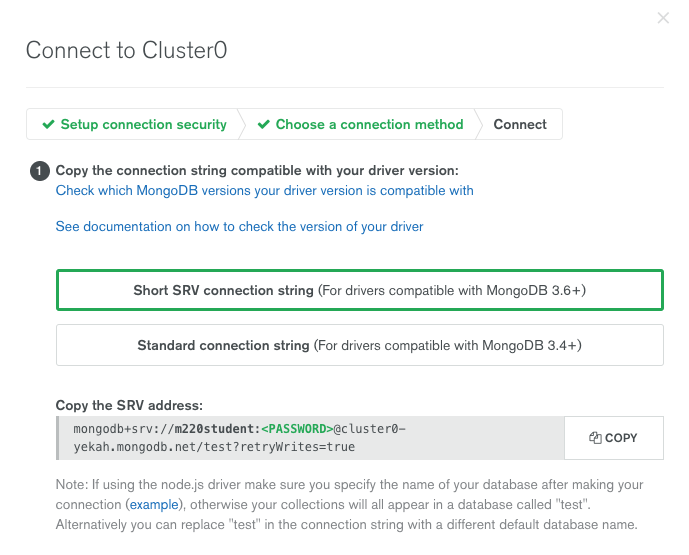This screenshot has height=555, width=689.
Task: Click the checkmark next to Choose a connection method
Action: coord(264,124)
